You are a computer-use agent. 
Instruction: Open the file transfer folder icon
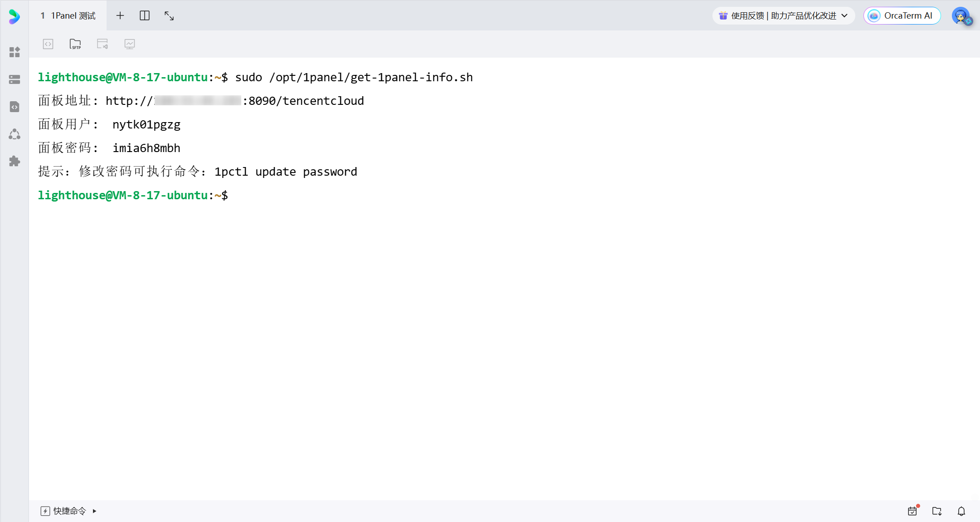(937, 511)
